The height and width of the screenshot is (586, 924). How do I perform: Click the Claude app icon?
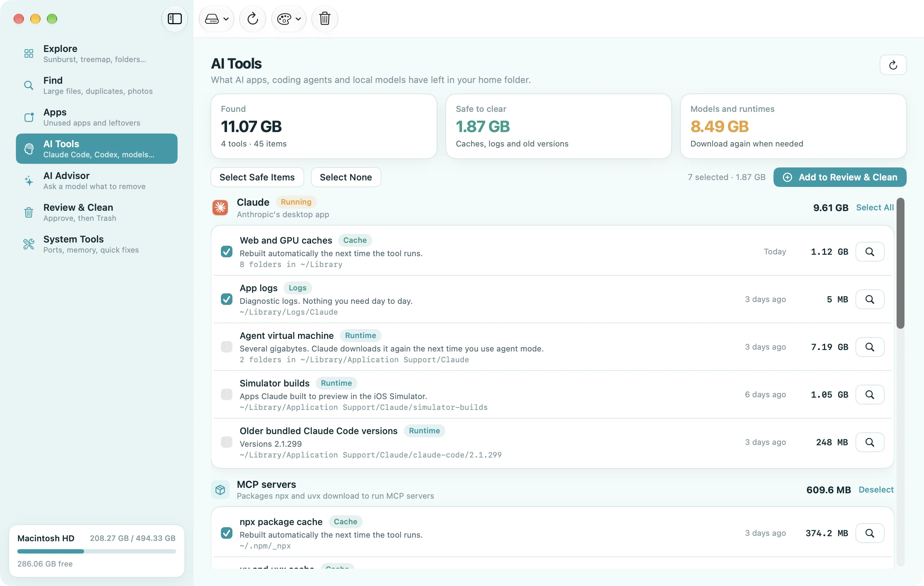coord(220,207)
